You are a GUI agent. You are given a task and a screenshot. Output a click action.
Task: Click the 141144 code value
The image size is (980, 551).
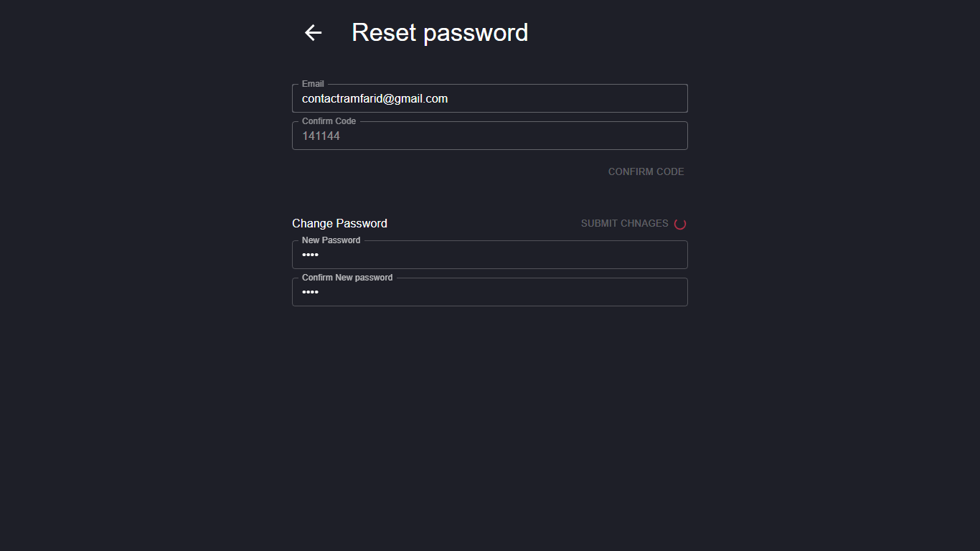click(321, 136)
